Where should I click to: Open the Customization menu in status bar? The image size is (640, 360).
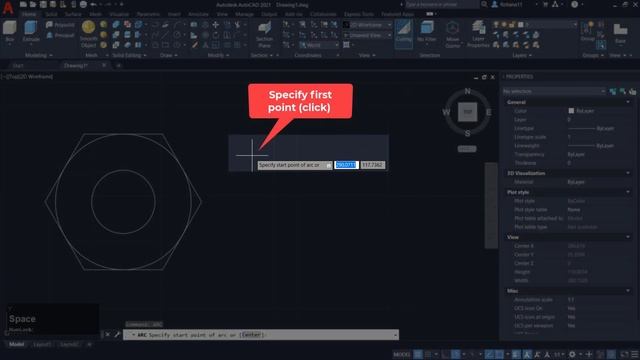[x=634, y=354]
